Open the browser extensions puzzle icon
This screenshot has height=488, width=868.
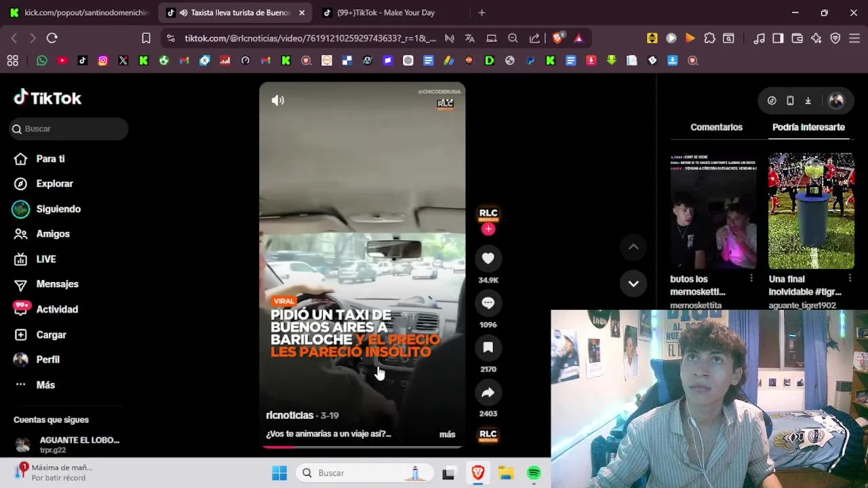pyautogui.click(x=710, y=39)
